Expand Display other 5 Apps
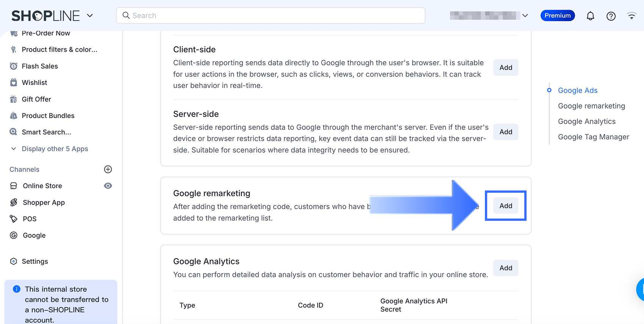 coord(55,149)
